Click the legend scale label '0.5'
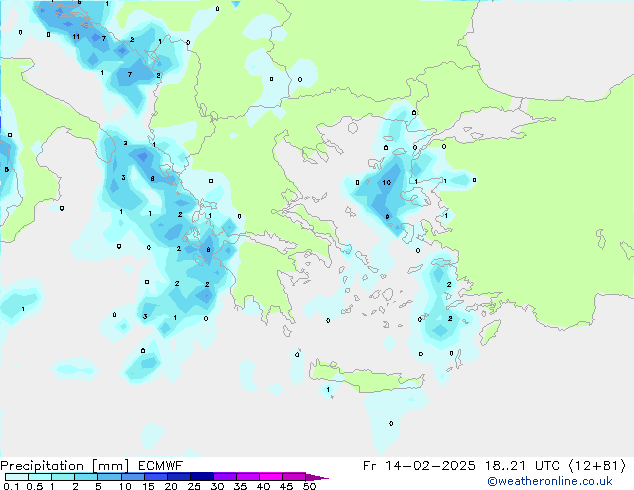 click(35, 486)
